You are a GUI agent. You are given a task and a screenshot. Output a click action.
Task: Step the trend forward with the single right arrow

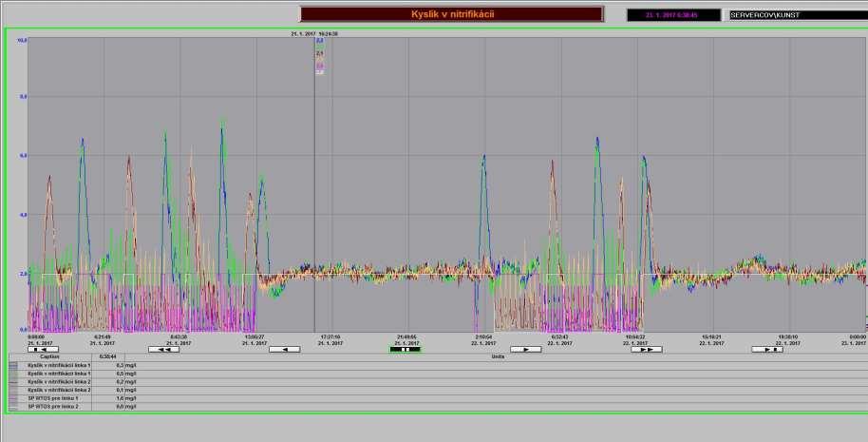(x=526, y=350)
